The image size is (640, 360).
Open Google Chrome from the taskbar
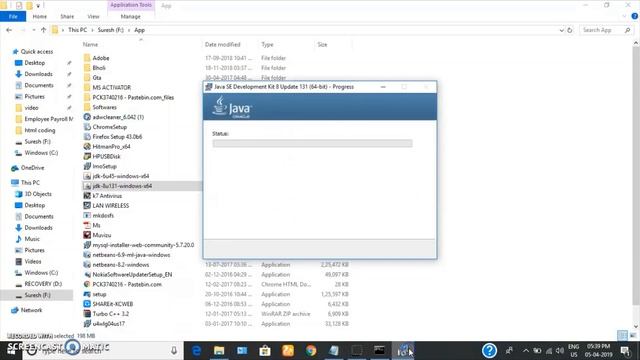tap(311, 351)
